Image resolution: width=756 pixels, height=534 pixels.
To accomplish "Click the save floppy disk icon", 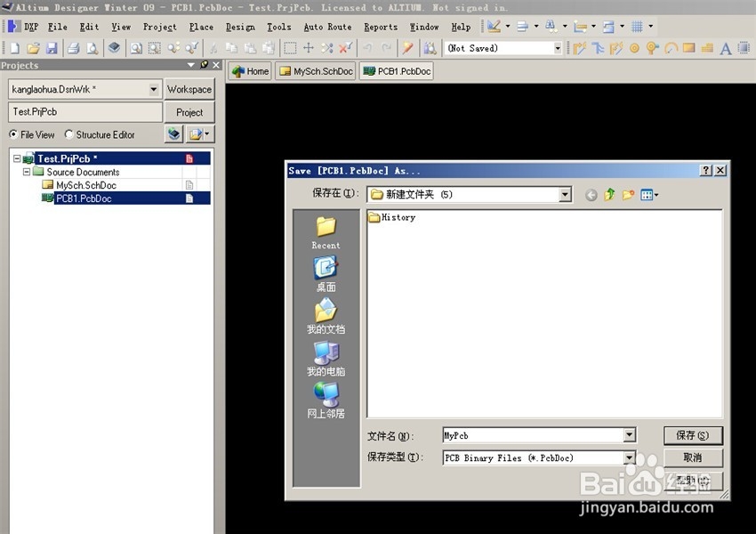I will coord(52,48).
